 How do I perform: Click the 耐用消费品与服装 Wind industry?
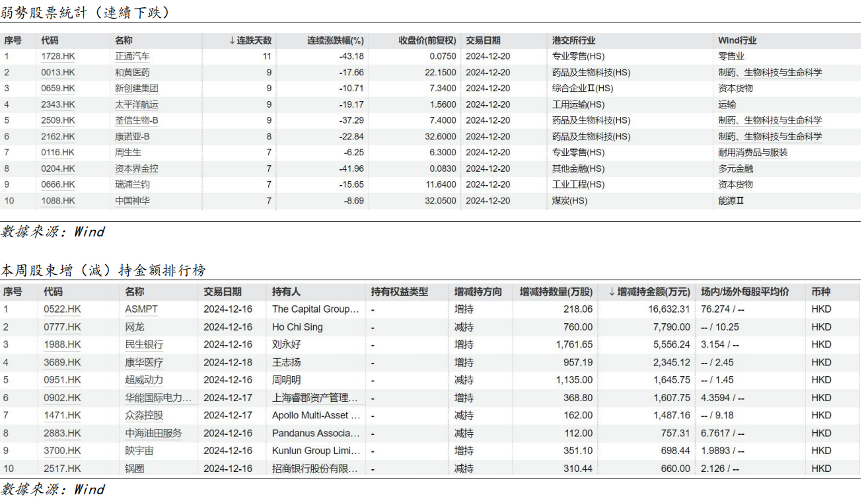(752, 153)
